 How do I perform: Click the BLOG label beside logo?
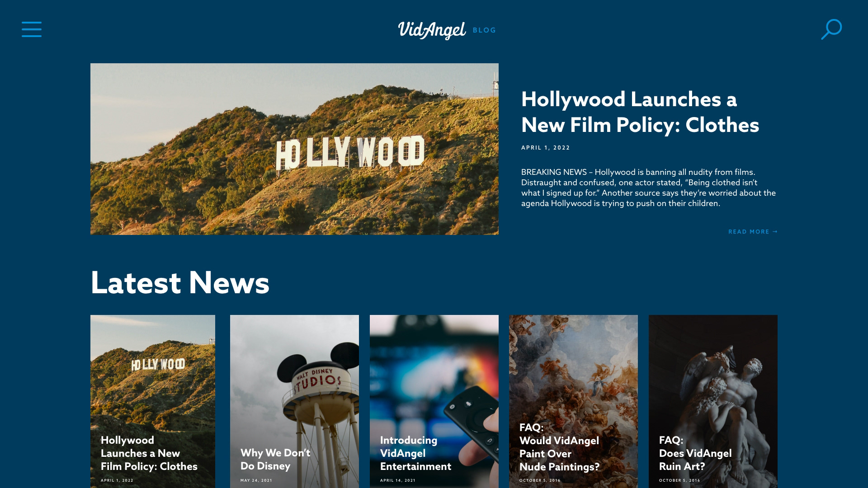tap(484, 30)
